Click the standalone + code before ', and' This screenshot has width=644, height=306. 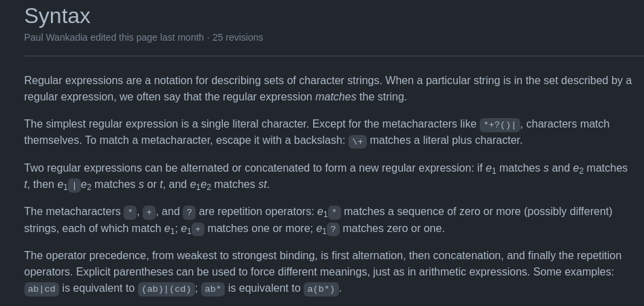coord(149,212)
